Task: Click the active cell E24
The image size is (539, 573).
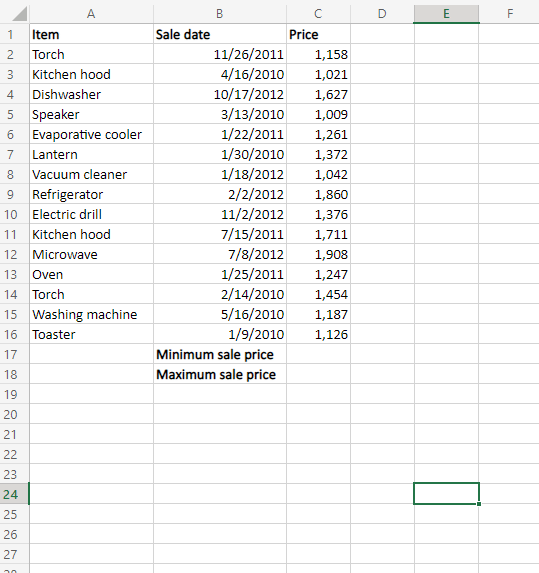Action: [446, 494]
